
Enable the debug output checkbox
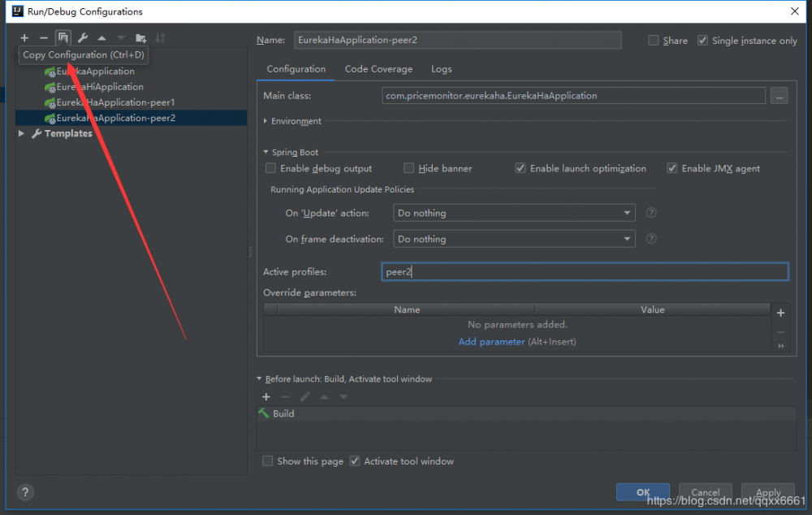[271, 168]
